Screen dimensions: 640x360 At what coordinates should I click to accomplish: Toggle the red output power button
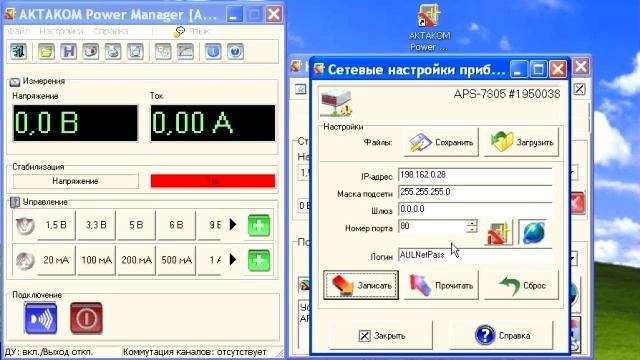tap(86, 318)
